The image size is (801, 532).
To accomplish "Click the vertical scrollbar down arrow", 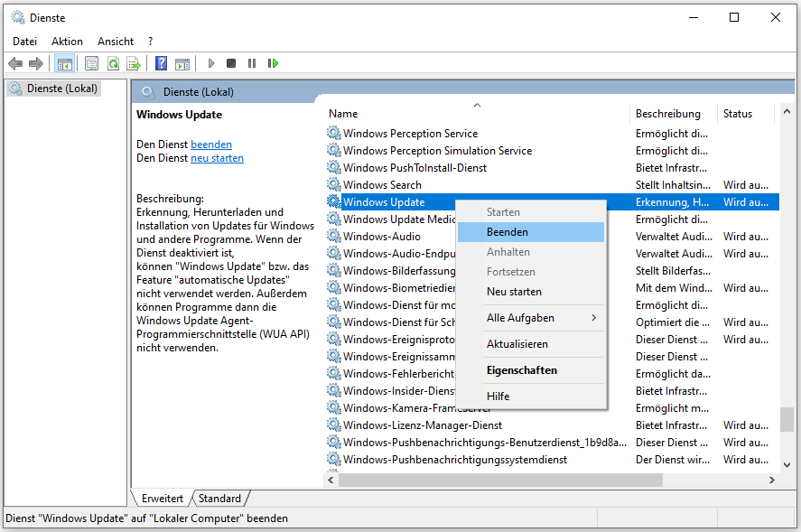I will tap(787, 465).
